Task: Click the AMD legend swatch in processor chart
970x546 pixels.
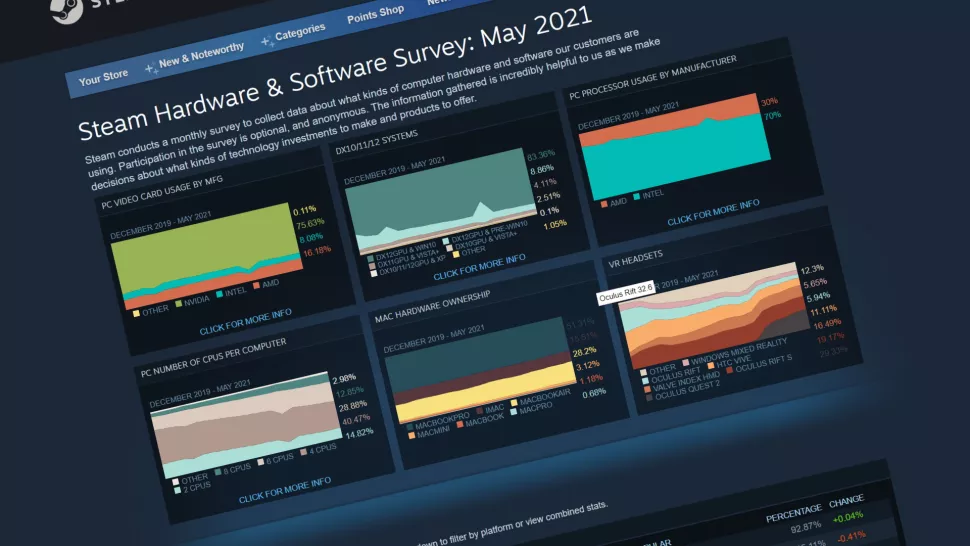Action: tap(604, 204)
